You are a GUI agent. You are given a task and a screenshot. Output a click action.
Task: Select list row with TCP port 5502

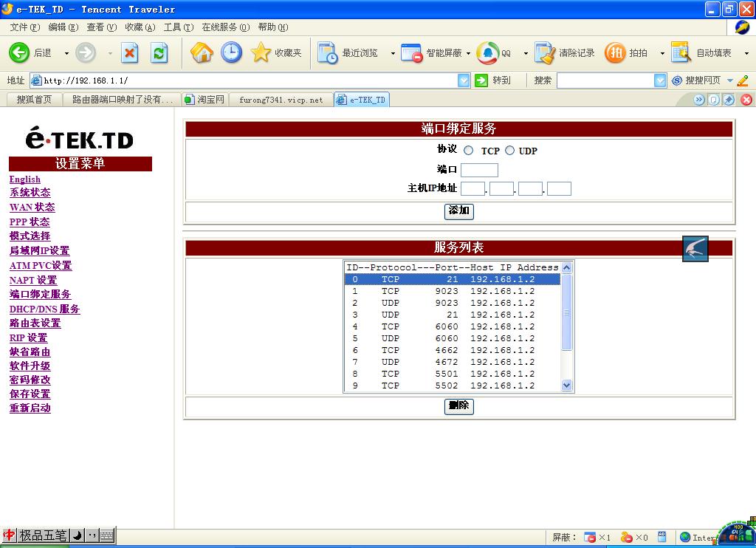tap(453, 386)
